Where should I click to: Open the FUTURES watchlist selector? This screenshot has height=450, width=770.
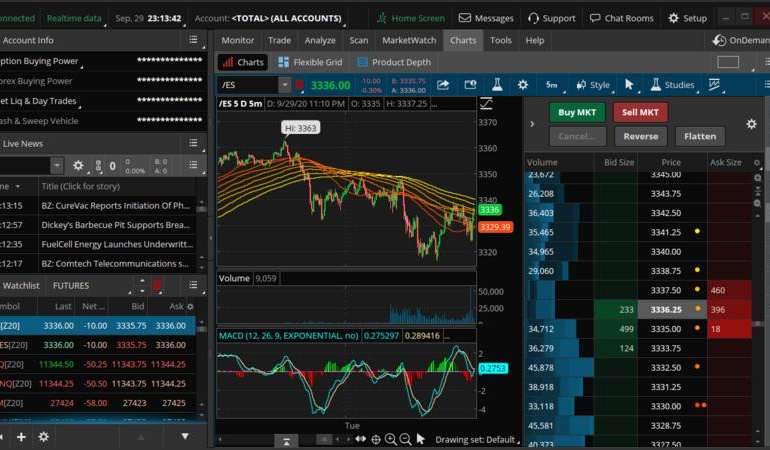[x=71, y=285]
